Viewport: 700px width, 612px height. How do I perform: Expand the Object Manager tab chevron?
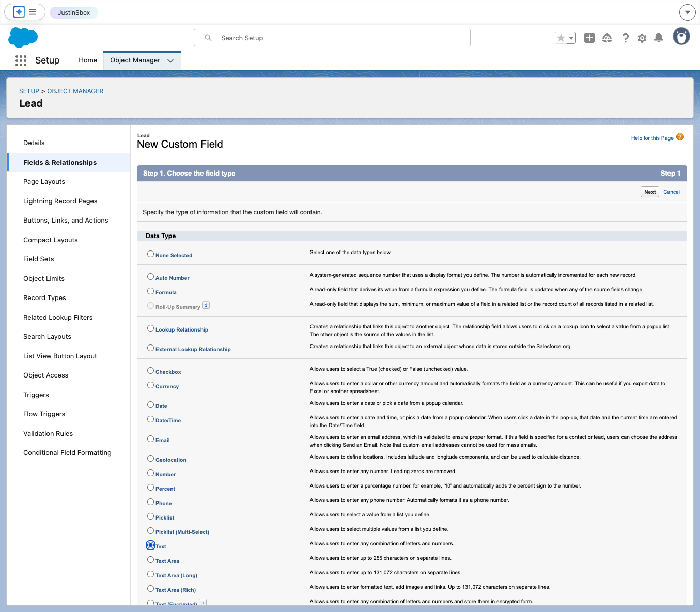coord(170,60)
